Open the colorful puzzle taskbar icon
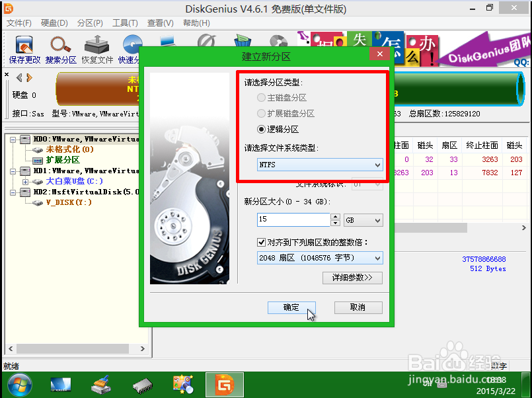 (x=183, y=385)
